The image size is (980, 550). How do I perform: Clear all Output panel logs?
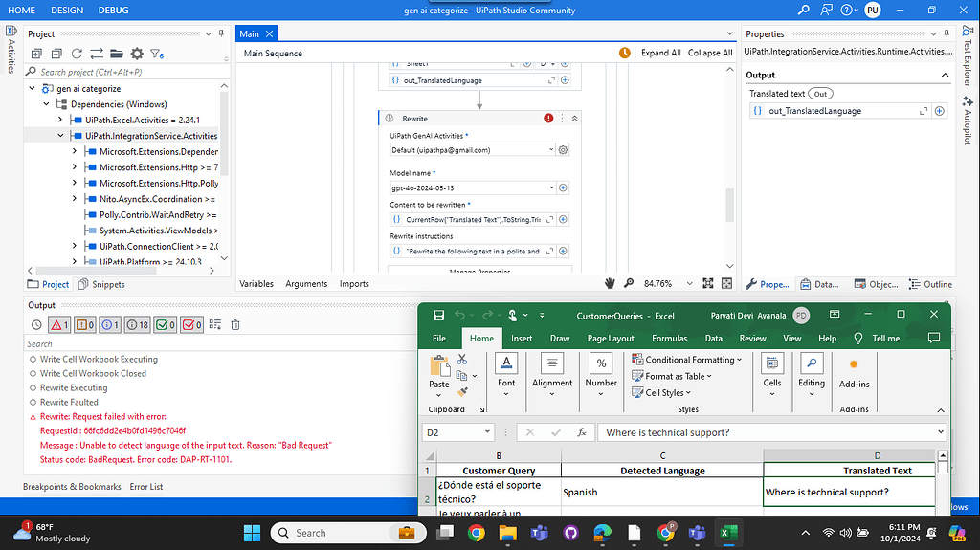coord(235,325)
